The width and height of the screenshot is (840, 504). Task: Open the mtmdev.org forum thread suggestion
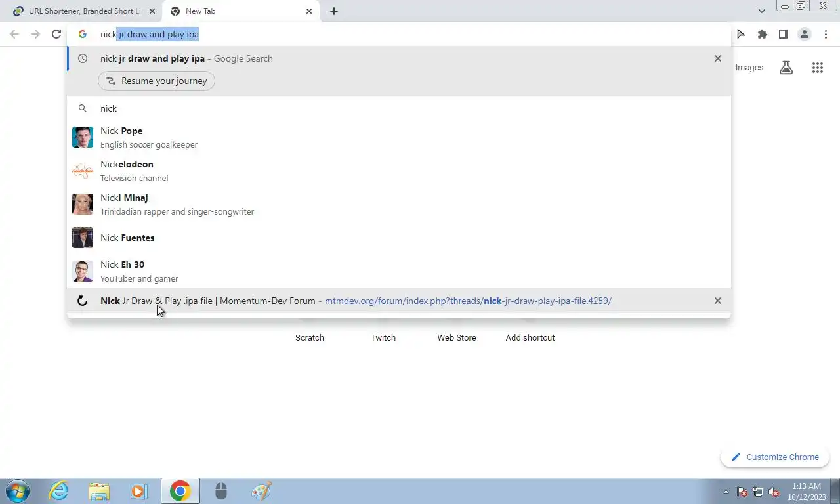click(399, 301)
